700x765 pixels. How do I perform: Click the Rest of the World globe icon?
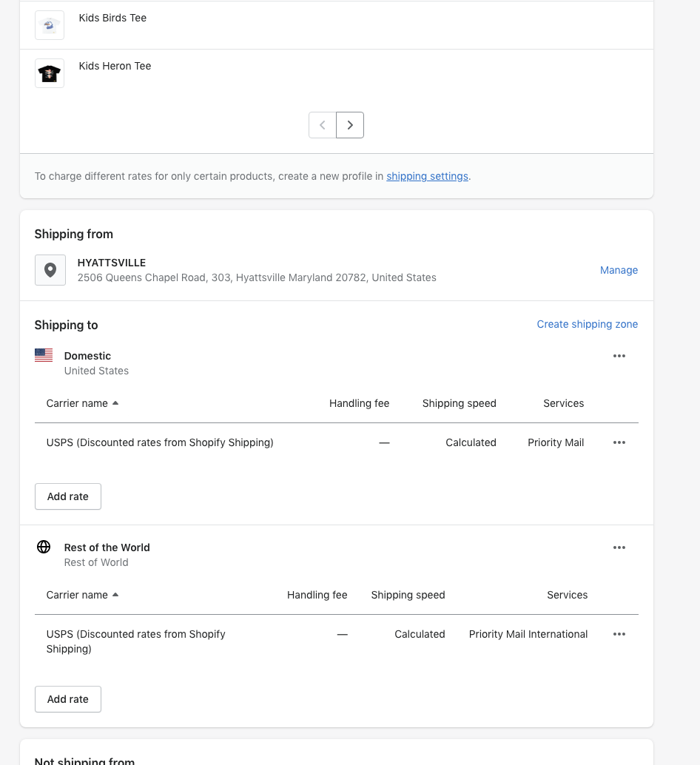(x=44, y=547)
